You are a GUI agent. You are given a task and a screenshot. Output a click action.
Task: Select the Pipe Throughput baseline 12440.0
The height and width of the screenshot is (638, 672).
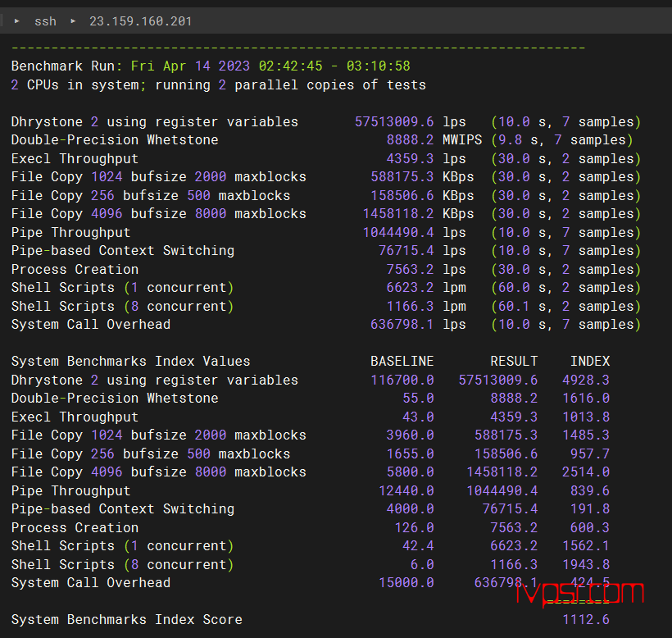[x=406, y=490]
